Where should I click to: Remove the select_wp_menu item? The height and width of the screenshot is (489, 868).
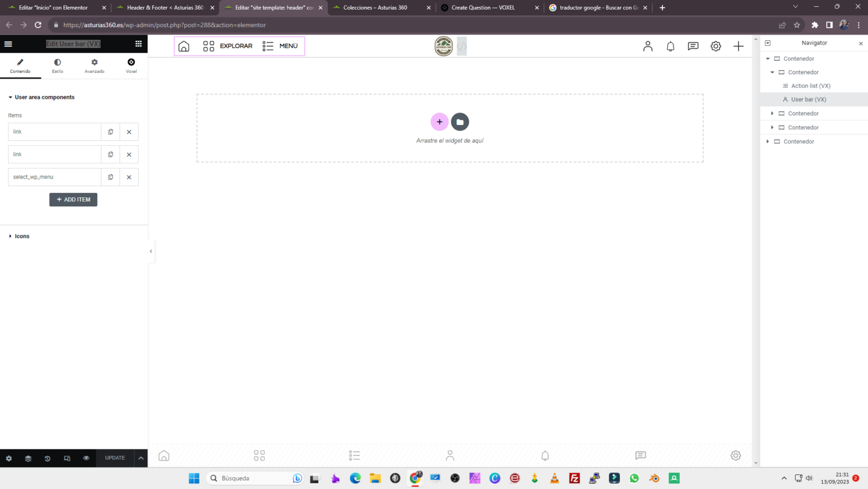point(129,177)
